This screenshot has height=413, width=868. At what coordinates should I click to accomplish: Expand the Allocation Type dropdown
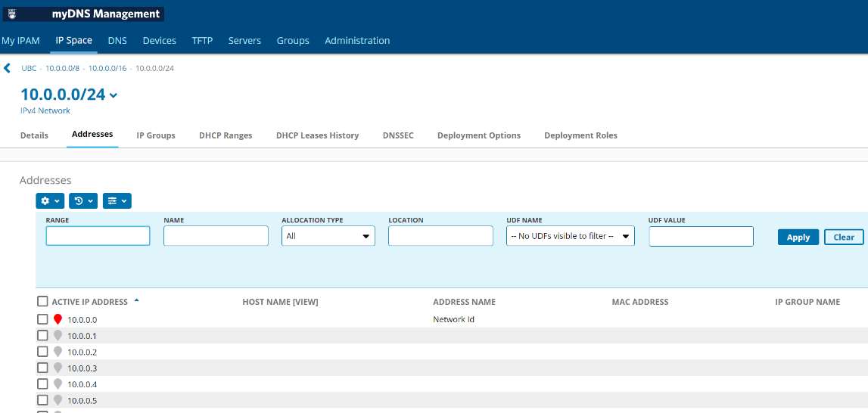point(328,236)
